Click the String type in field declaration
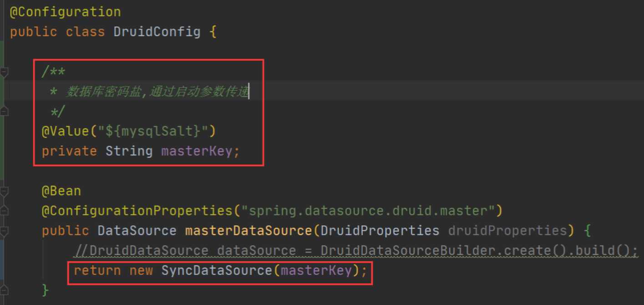The width and height of the screenshot is (644, 305). (x=129, y=151)
